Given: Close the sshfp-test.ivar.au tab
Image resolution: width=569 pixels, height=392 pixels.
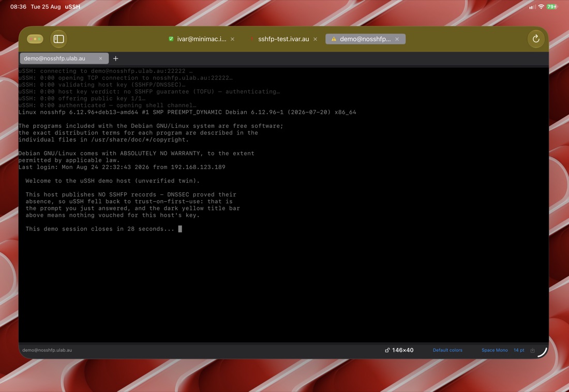Looking at the screenshot, I should (x=316, y=39).
